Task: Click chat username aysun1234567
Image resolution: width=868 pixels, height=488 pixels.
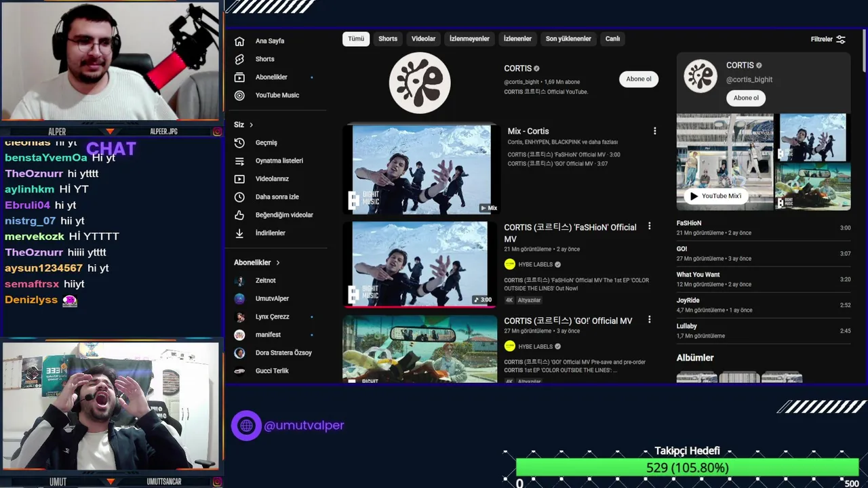Action: pos(43,268)
